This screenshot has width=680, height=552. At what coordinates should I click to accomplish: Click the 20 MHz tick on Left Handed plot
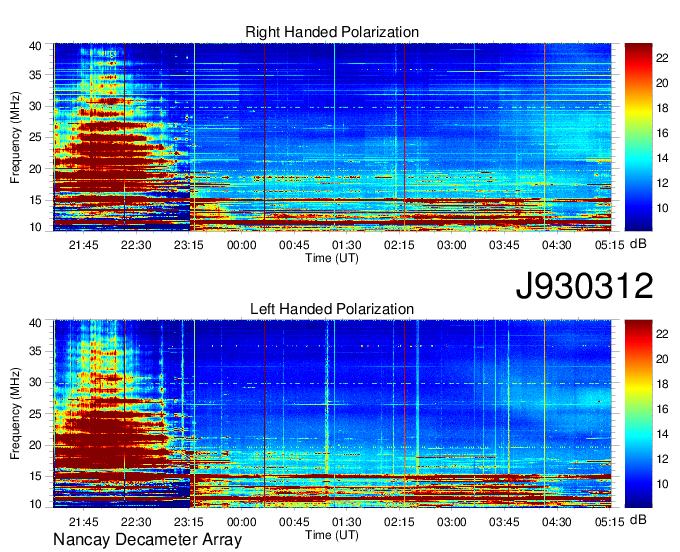35,445
